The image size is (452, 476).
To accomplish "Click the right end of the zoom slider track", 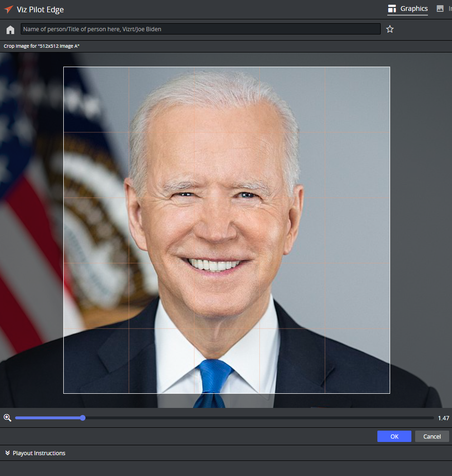I will pyautogui.click(x=432, y=418).
